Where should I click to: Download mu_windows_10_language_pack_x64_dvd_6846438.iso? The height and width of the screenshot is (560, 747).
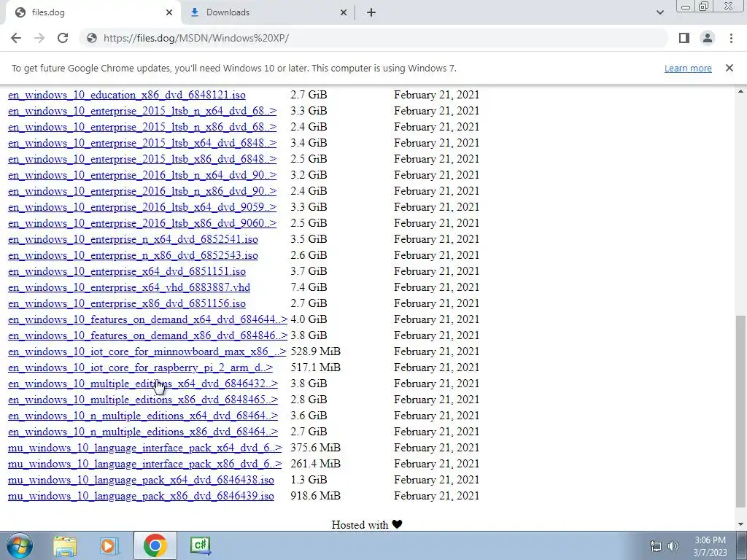141,480
